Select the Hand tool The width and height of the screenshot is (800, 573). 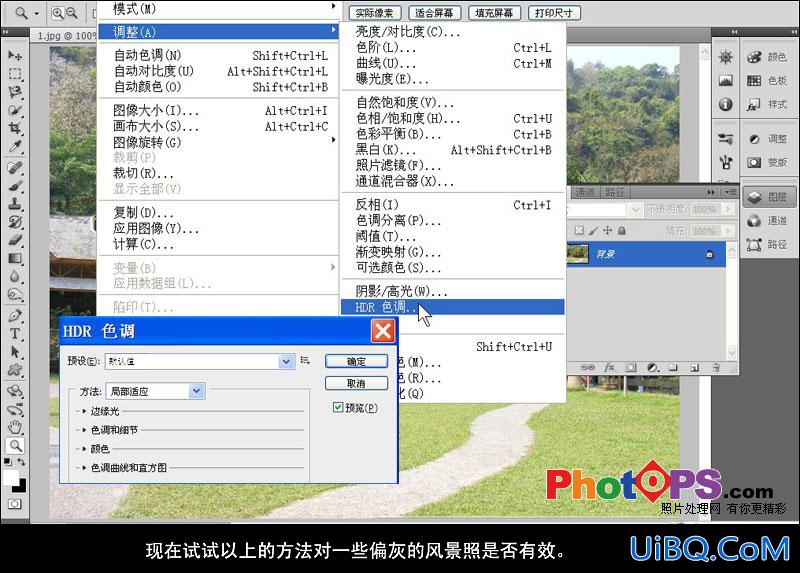tap(15, 427)
